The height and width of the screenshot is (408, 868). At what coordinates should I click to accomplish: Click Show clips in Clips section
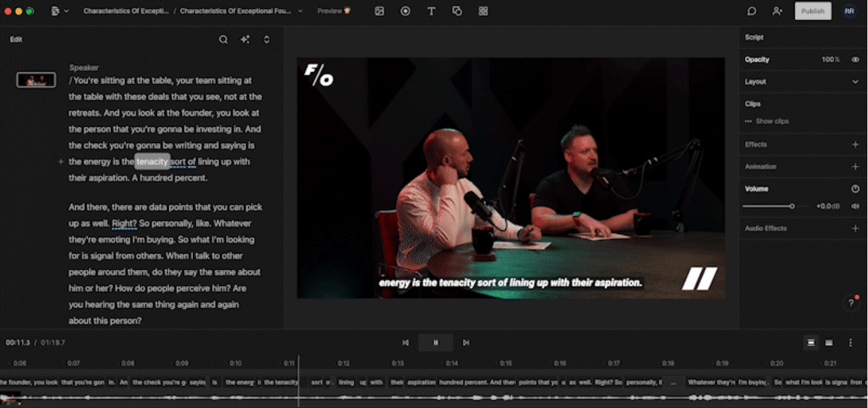(771, 121)
